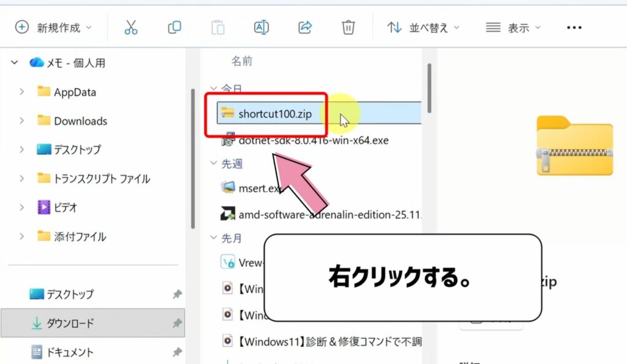Click the Copy icon in the toolbar
The height and width of the screenshot is (364, 627).
pyautogui.click(x=173, y=27)
